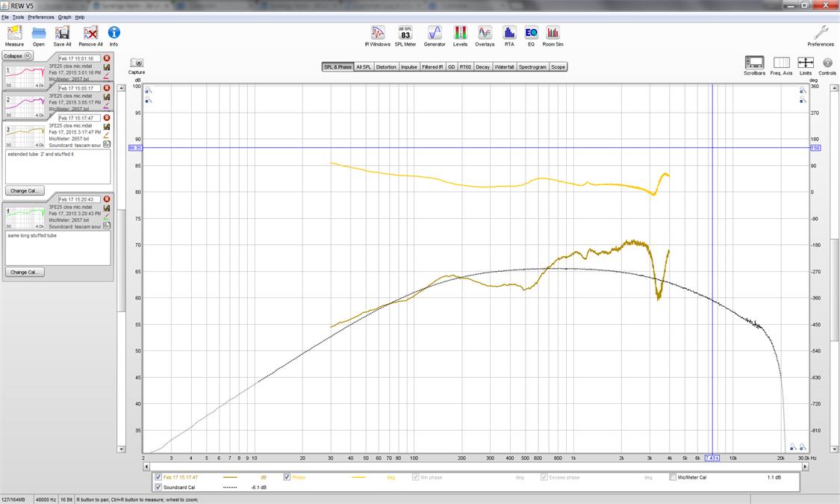Open the Preferences menu
The width and height of the screenshot is (840, 504).
point(41,17)
